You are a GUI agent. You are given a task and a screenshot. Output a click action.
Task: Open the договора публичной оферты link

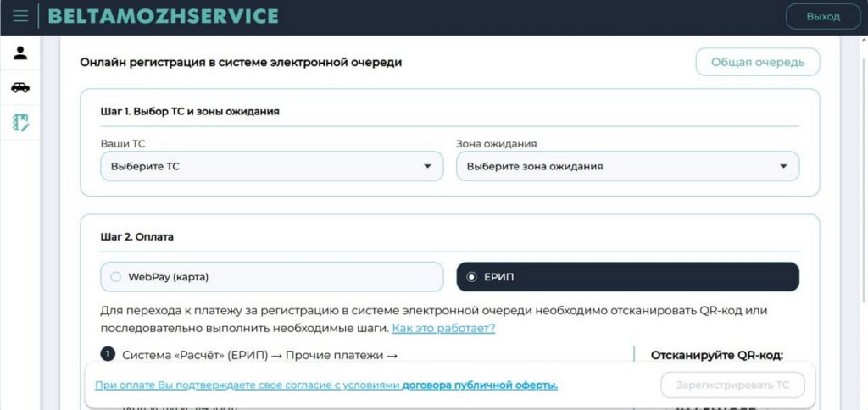coord(480,385)
